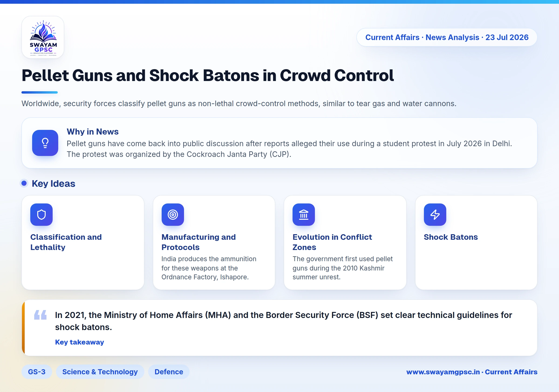The height and width of the screenshot is (392, 559).
Task: Click the Key takeaway label
Action: click(79, 342)
